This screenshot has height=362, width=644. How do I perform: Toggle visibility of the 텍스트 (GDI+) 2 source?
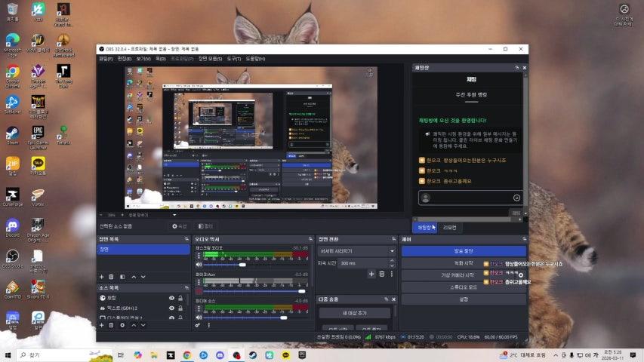(171, 308)
